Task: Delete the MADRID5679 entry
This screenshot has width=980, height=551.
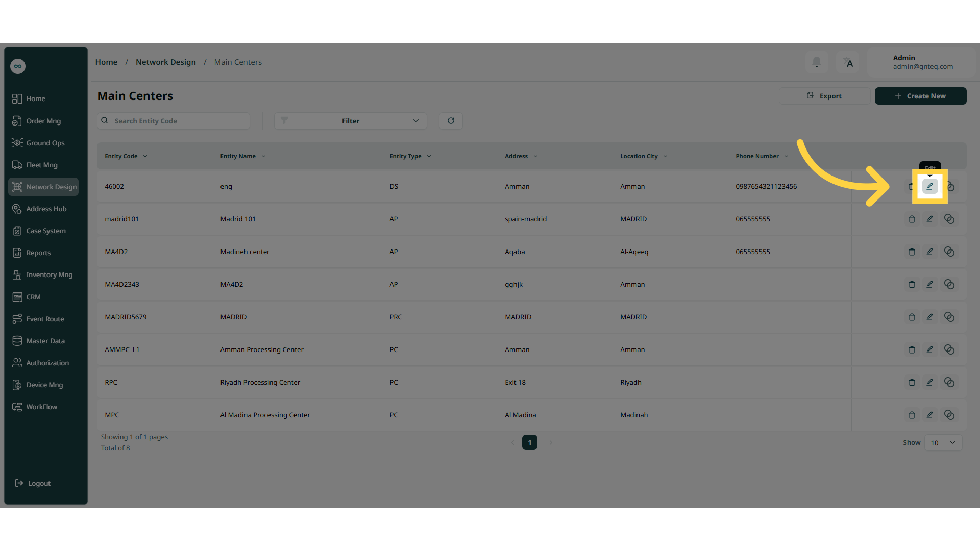Action: pos(912,317)
